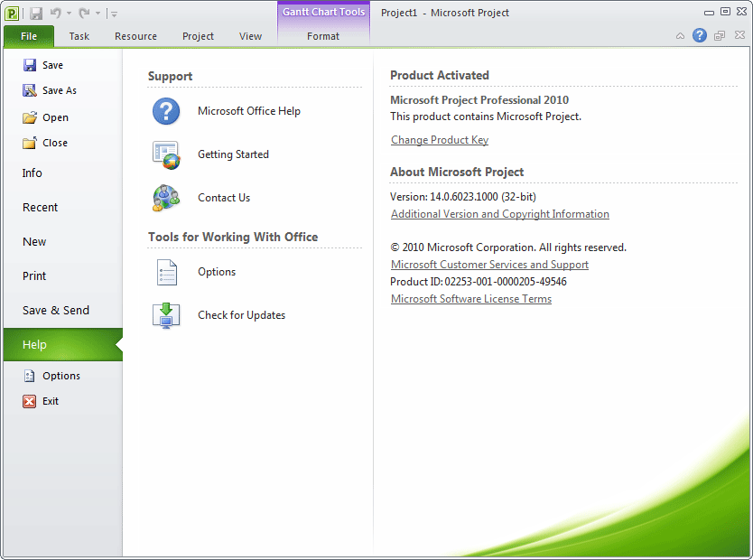Click the blue Help question mark icon
The image size is (753, 560).
tap(700, 35)
